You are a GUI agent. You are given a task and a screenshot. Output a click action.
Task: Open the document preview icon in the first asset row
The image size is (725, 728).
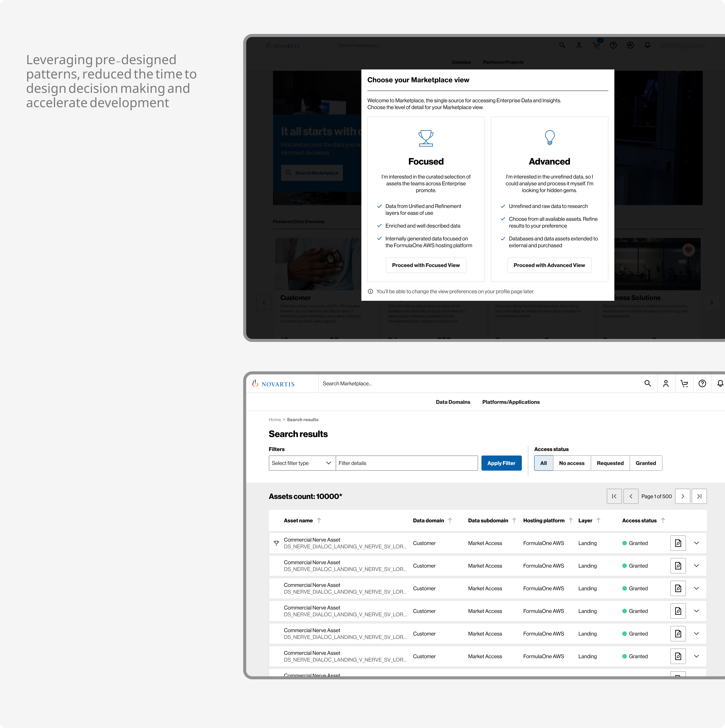click(678, 543)
